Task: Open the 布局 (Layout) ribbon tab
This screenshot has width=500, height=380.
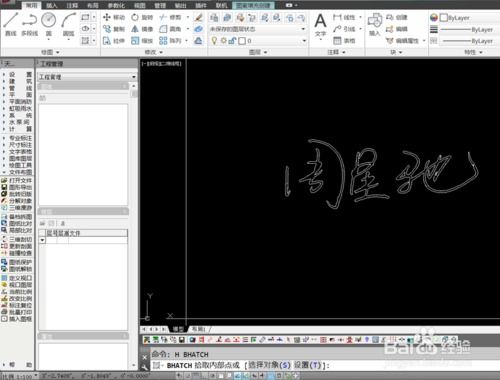Action: tap(93, 5)
